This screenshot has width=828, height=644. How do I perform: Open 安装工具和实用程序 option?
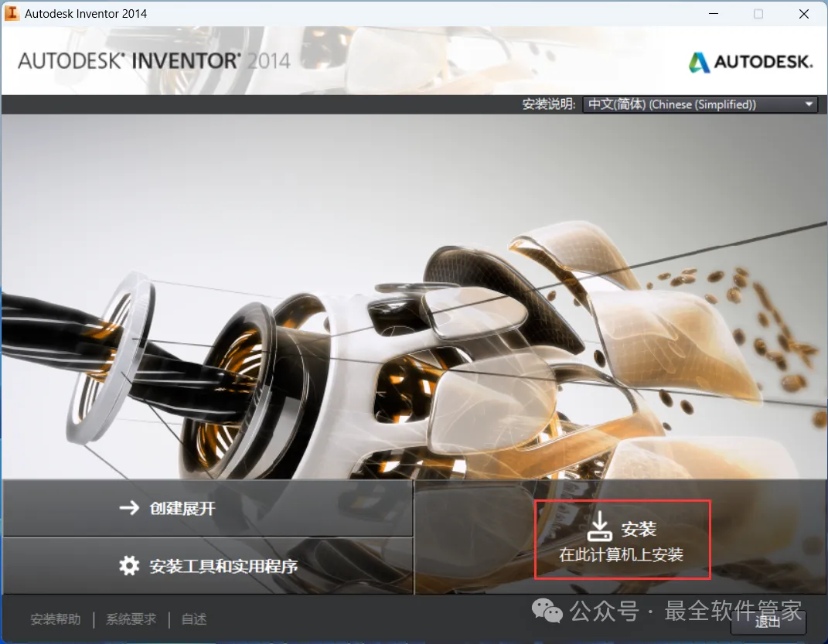(x=207, y=566)
